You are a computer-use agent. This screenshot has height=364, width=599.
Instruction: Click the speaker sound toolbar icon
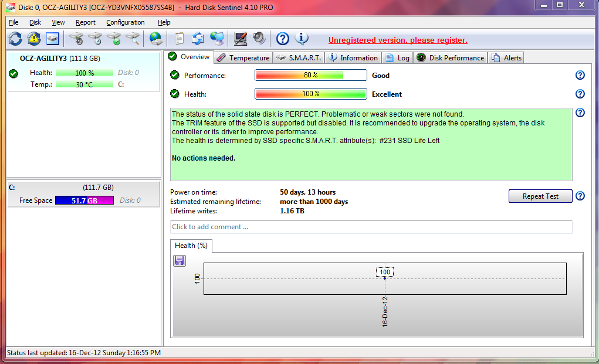click(x=259, y=39)
